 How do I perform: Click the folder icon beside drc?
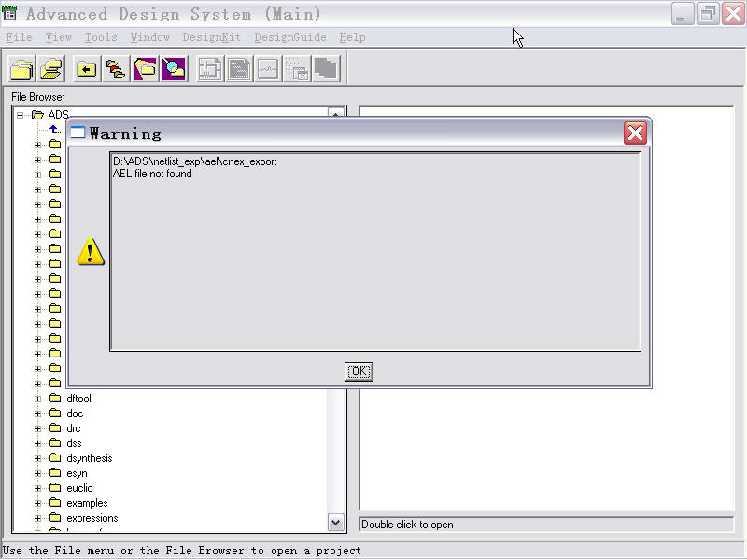point(55,428)
